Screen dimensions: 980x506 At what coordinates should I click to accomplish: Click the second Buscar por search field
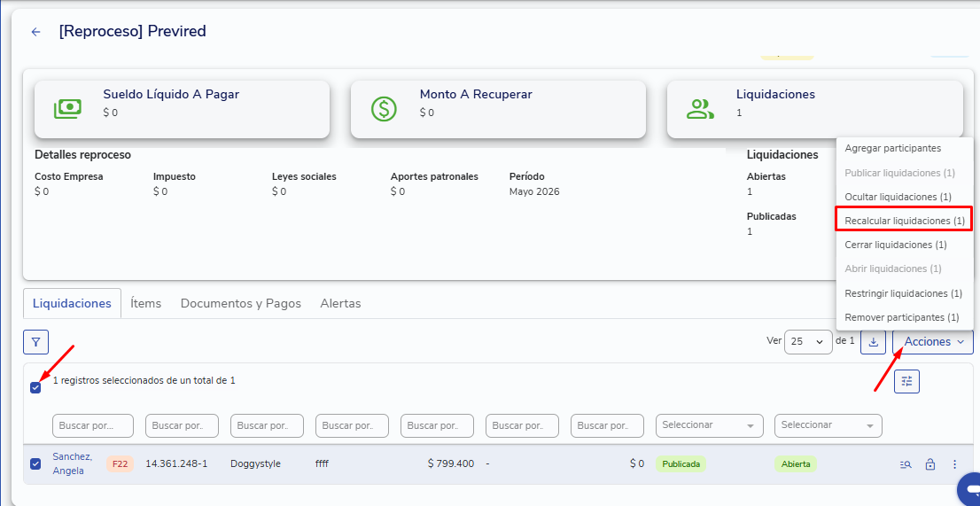182,425
